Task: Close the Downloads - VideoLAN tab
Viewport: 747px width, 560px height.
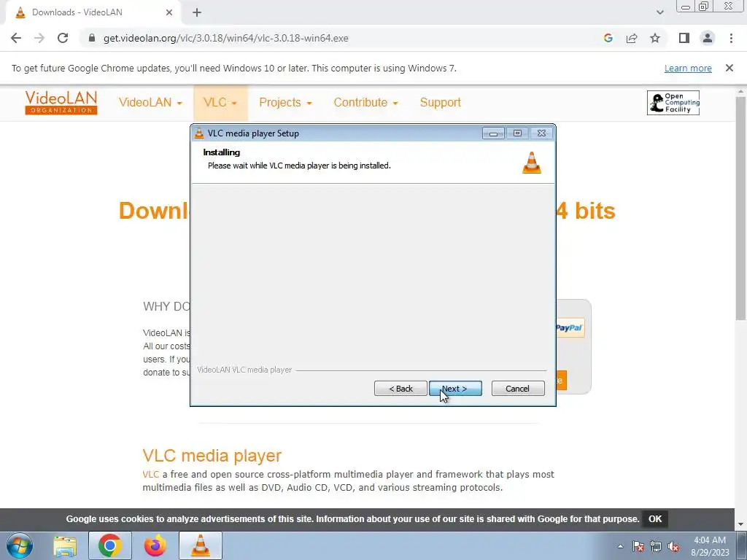Action: point(169,13)
